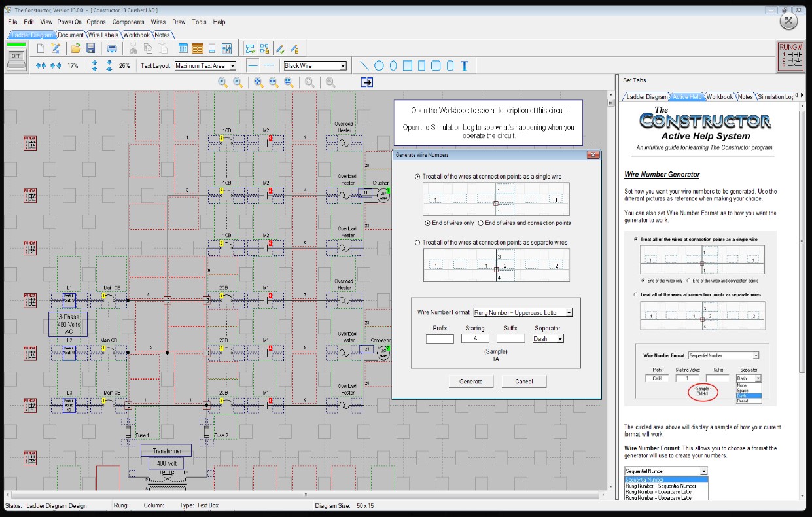Zoom in with the plus magnifier icon
812x517 pixels.
click(x=223, y=82)
